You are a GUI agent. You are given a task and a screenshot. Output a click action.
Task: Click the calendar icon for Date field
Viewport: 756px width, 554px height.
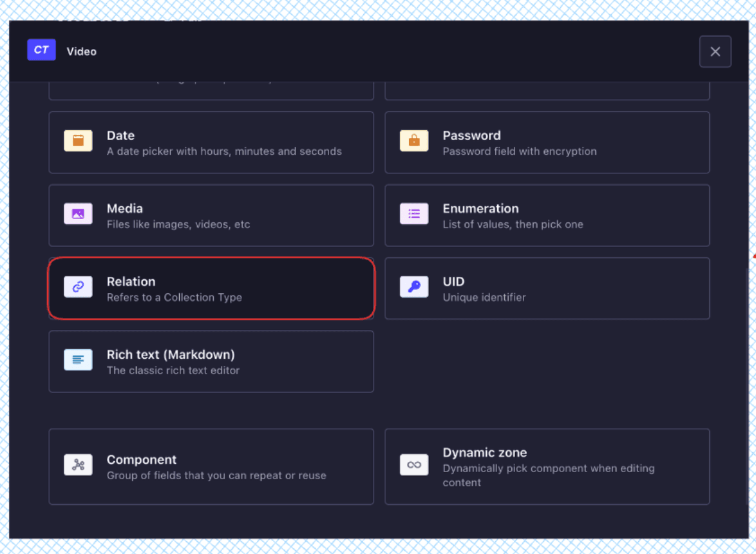pyautogui.click(x=78, y=140)
